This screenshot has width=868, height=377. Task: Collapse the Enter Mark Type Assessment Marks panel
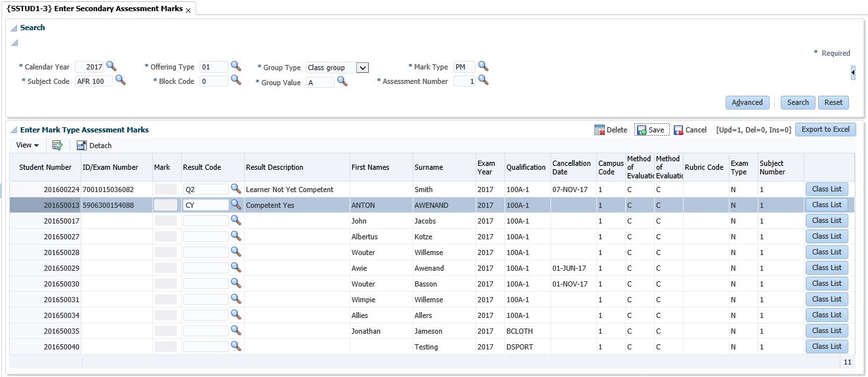14,130
